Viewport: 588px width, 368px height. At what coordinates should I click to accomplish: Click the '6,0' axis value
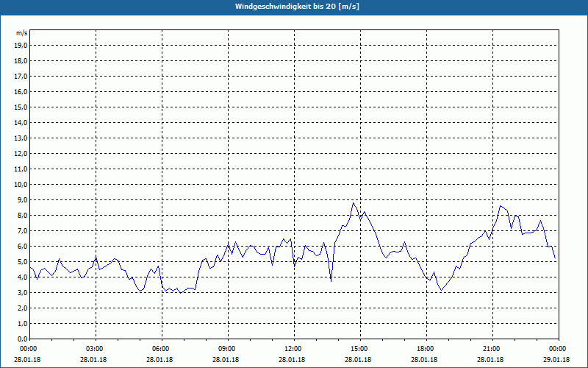[x=22, y=247]
